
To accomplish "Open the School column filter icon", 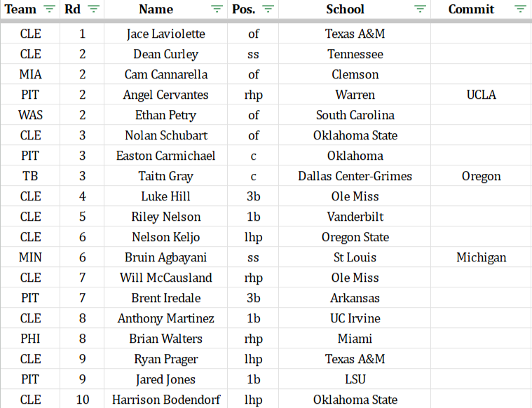I will click(x=420, y=9).
